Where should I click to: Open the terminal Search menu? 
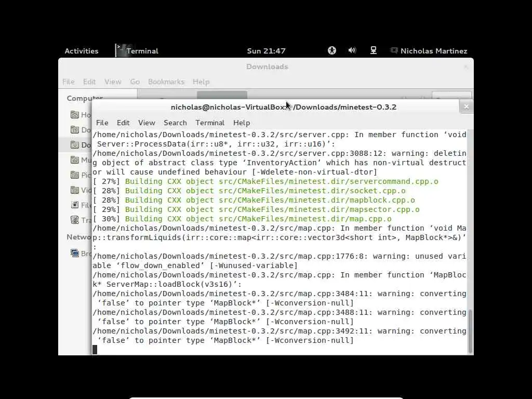point(175,123)
